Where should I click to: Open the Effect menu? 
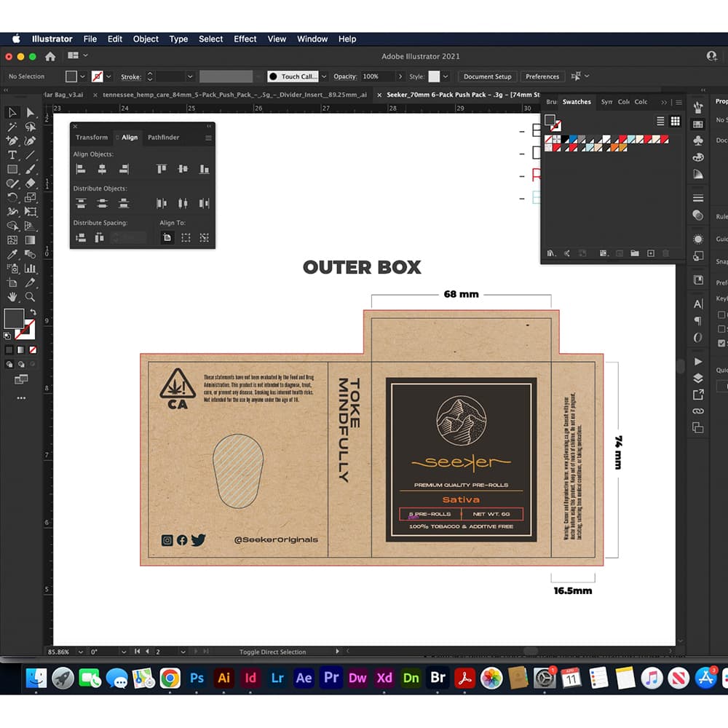245,39
